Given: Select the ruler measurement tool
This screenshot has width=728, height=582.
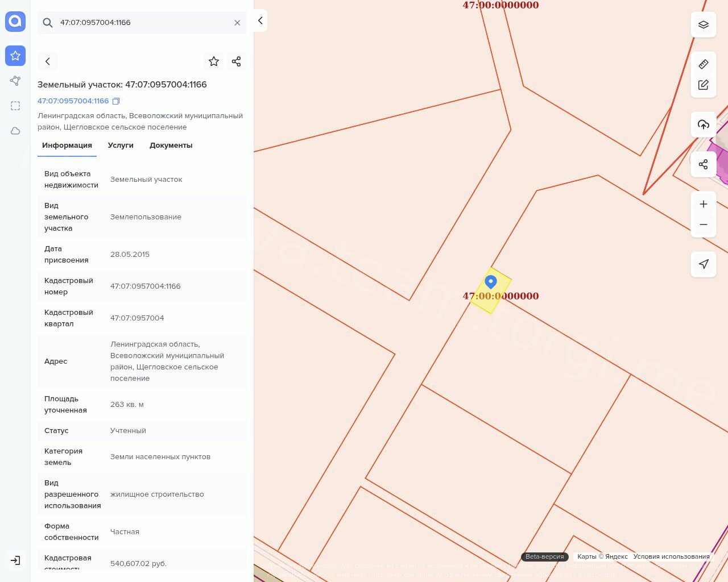Looking at the screenshot, I should click(x=704, y=64).
